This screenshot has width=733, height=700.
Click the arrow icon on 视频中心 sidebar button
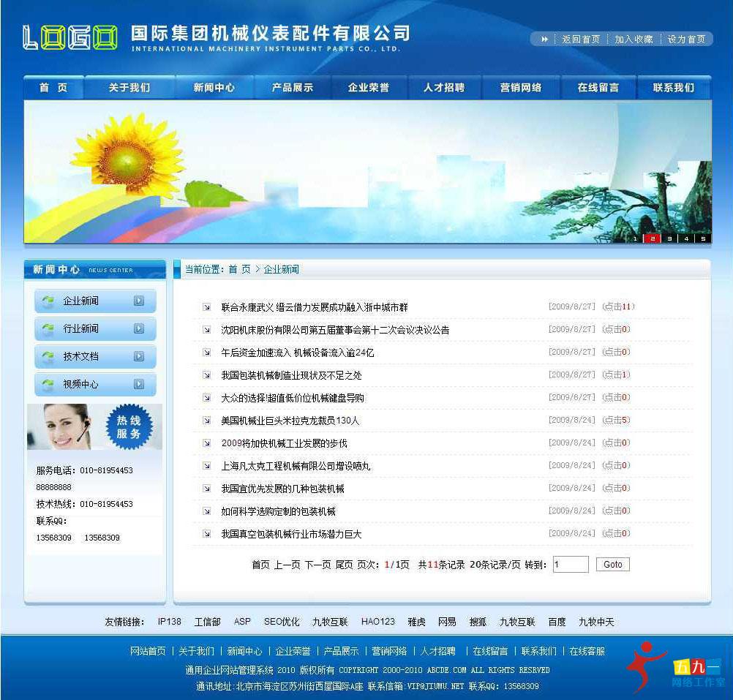pyautogui.click(x=139, y=384)
